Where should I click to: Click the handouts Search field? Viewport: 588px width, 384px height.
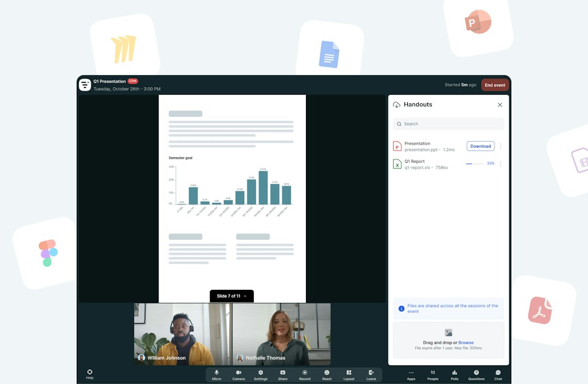click(449, 124)
